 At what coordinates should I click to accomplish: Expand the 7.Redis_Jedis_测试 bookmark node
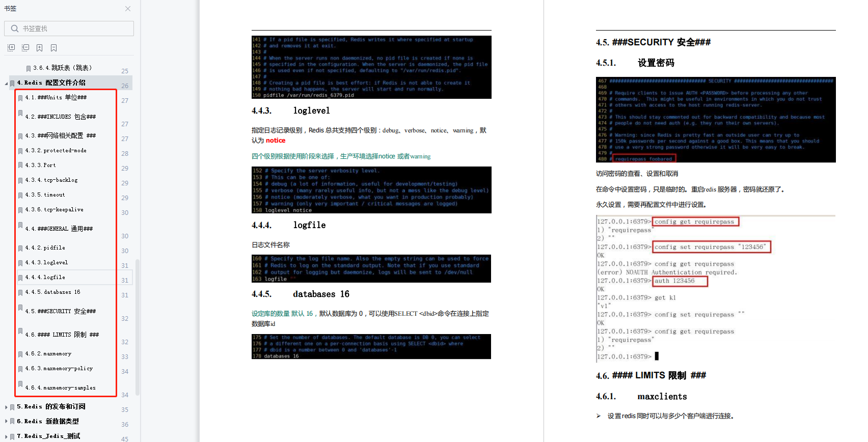[x=6, y=436]
